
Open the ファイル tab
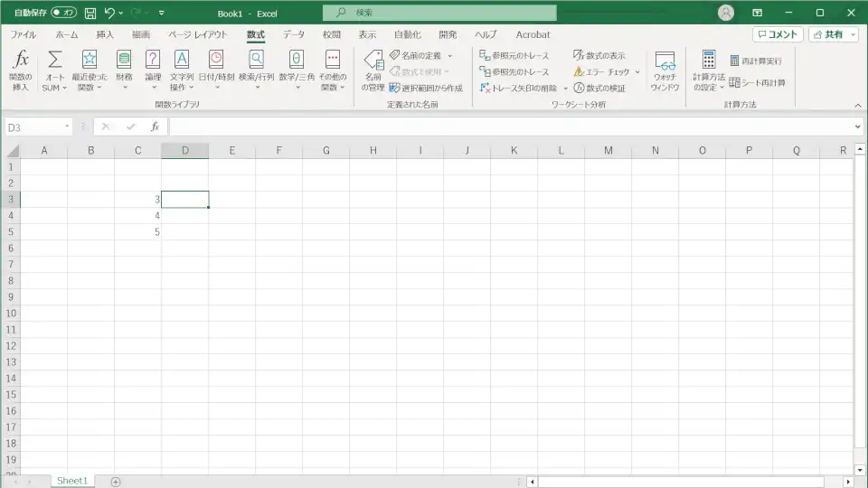pyautogui.click(x=23, y=34)
